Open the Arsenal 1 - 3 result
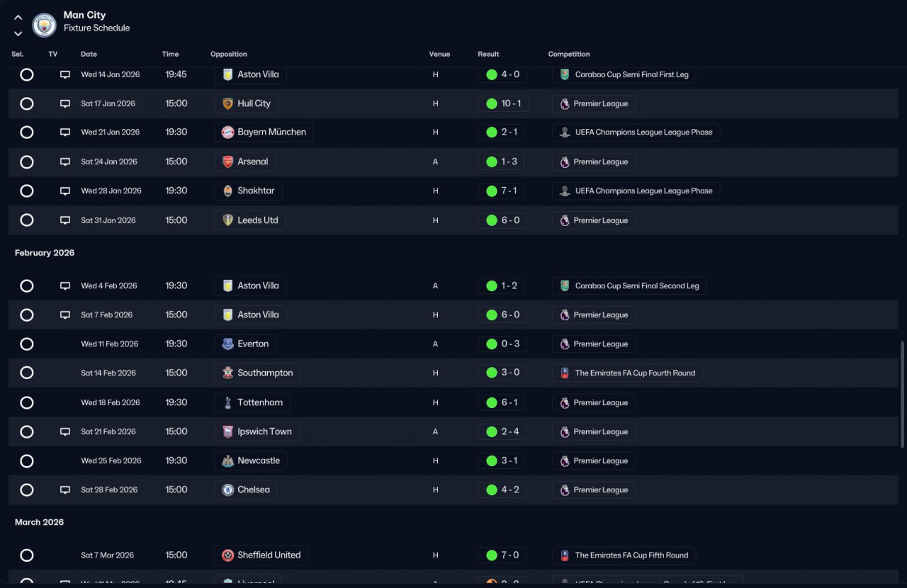The width and height of the screenshot is (907, 588). (502, 162)
